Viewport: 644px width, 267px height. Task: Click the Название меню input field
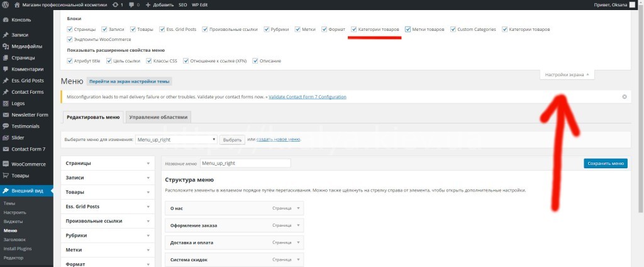tap(245, 163)
